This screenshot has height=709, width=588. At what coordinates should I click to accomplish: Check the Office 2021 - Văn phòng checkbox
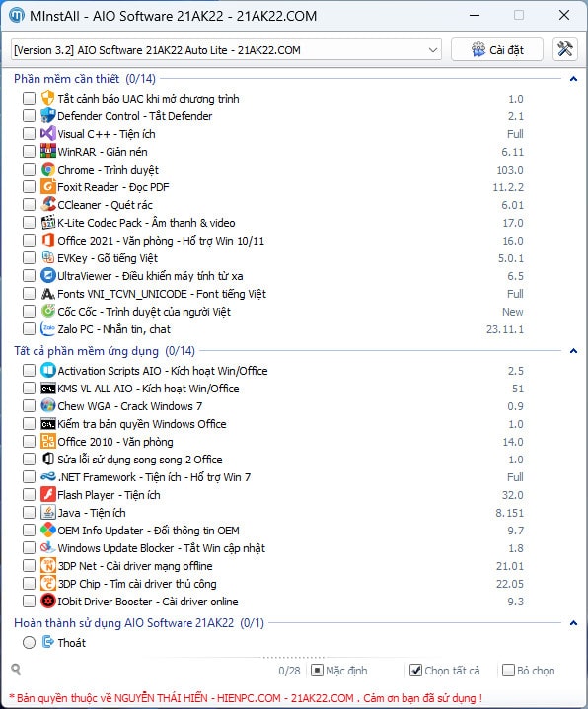[x=29, y=240]
